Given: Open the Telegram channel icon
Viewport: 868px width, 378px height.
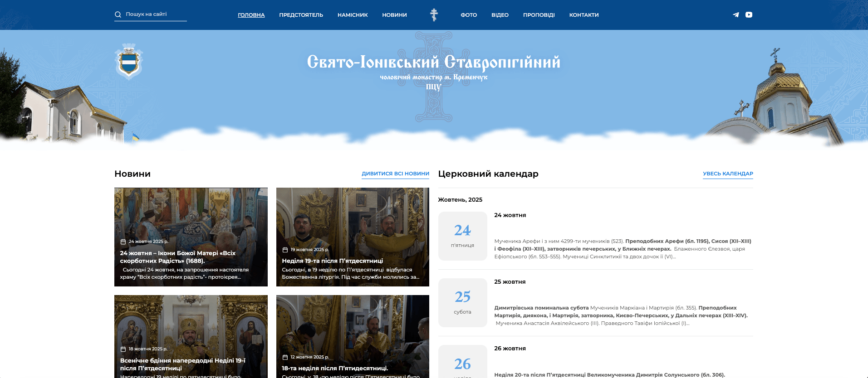Looking at the screenshot, I should (736, 15).
